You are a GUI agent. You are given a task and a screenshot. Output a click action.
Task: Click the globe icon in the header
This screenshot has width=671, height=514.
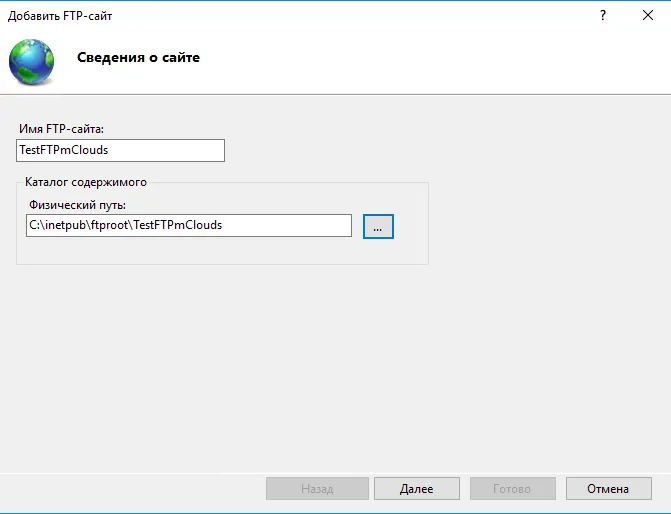[x=32, y=62]
